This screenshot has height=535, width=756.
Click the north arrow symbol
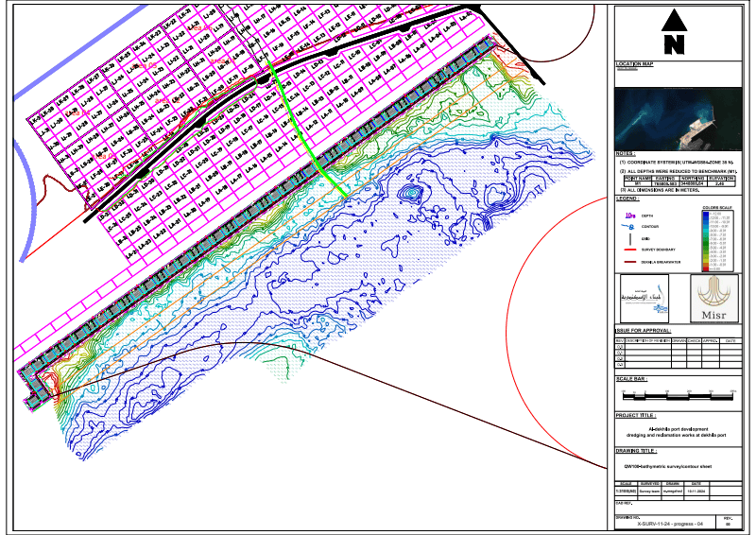point(673,33)
